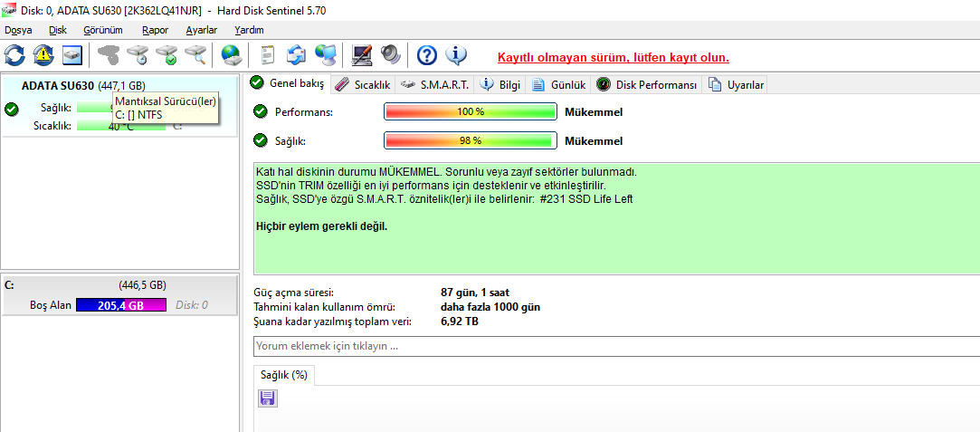
Task: Switch to the Disk Performansı tab
Action: tap(646, 85)
